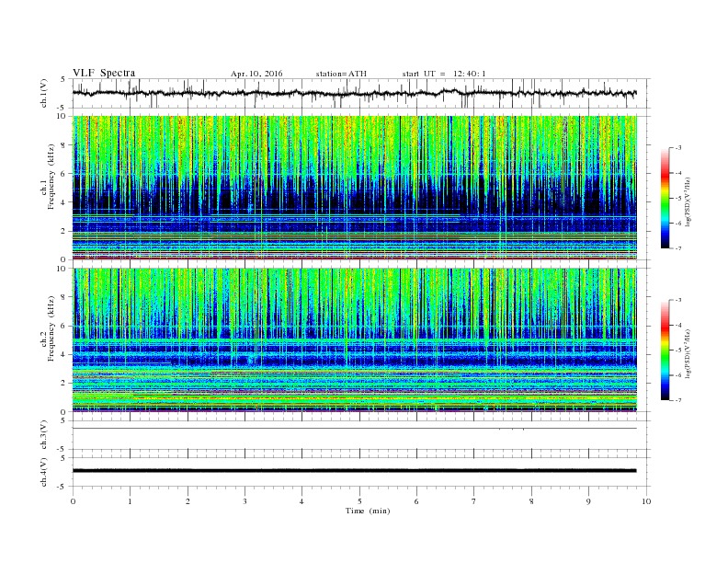The image size is (728, 563).
Task: Click the time axis tick label "3"
Action: 245,501
